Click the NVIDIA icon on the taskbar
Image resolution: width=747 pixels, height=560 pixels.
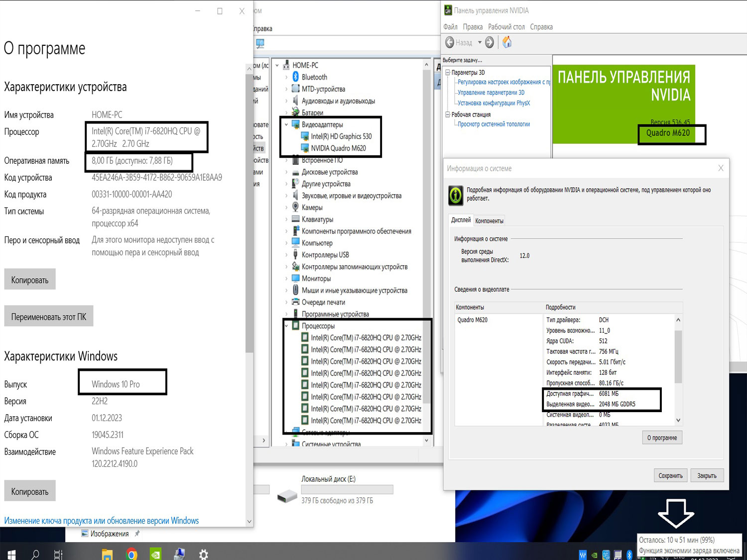(155, 554)
